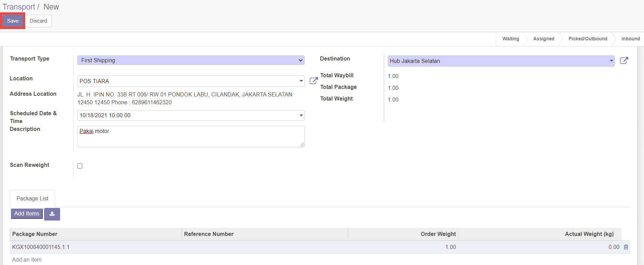This screenshot has height=265, width=644.
Task: Click the Total Waybill label
Action: coord(337,75)
